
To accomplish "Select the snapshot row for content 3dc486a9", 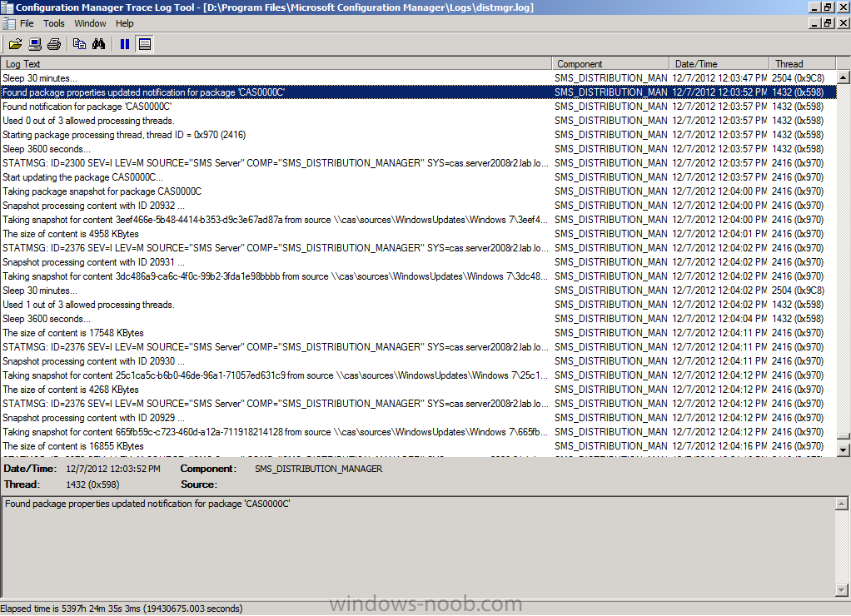I will 419,276.
